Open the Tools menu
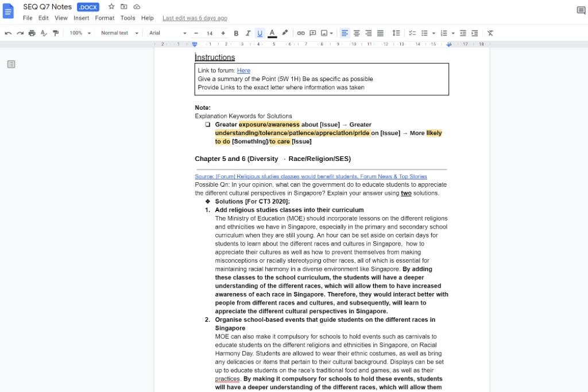The height and width of the screenshot is (392, 588). click(x=127, y=18)
